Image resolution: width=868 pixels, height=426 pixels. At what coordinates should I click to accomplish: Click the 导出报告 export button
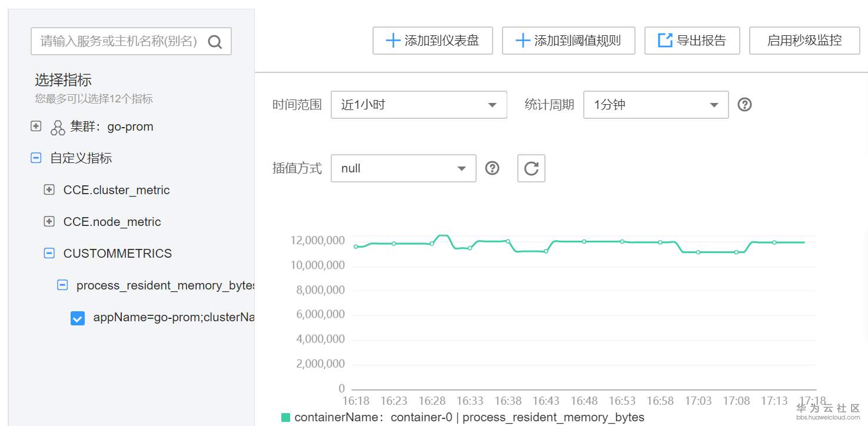point(692,41)
